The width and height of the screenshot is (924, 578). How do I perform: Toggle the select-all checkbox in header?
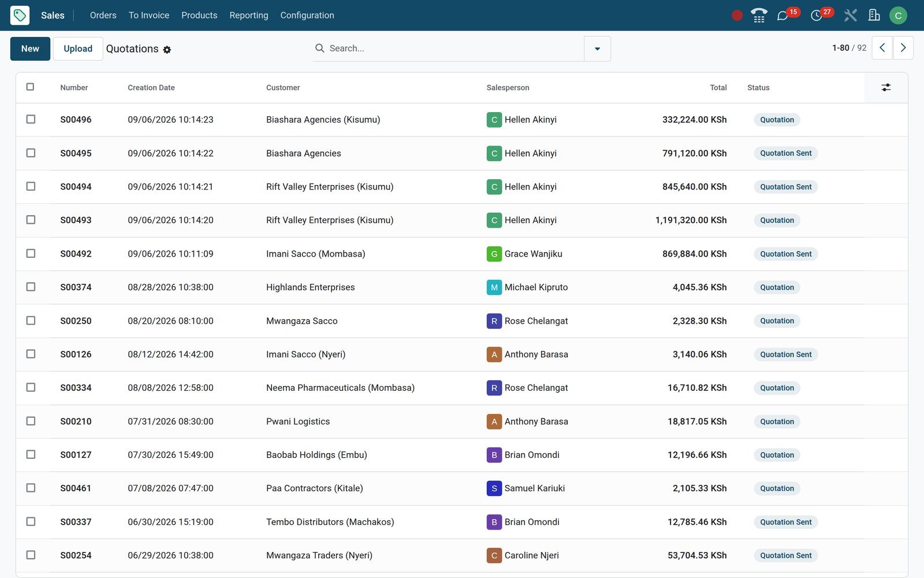pyautogui.click(x=30, y=87)
